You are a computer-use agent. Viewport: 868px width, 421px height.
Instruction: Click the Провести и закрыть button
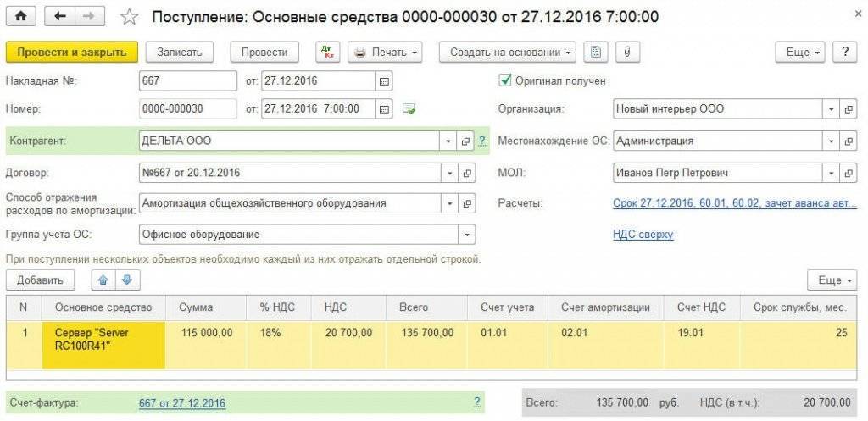[x=71, y=52]
